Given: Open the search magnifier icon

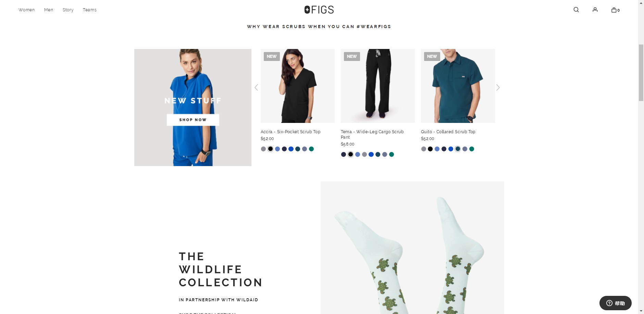Looking at the screenshot, I should tap(576, 10).
